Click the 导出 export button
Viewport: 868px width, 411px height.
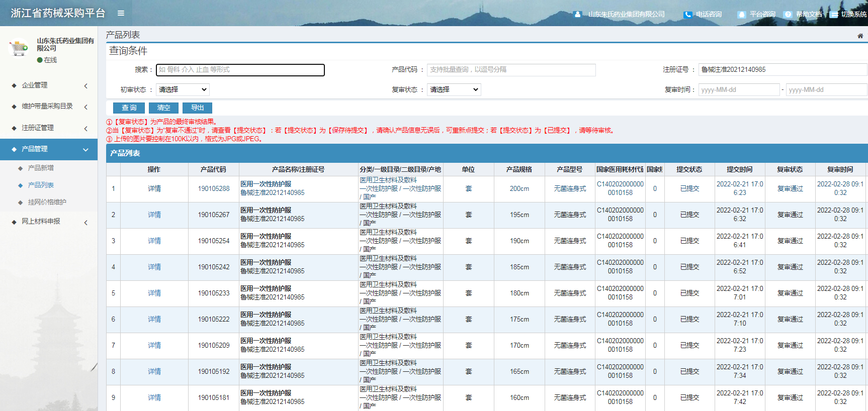(197, 108)
